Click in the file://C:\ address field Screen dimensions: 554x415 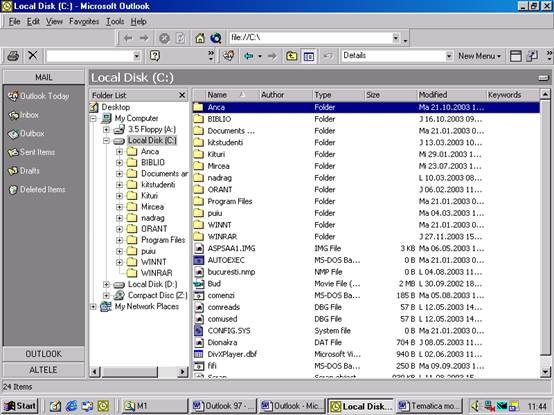pos(310,37)
